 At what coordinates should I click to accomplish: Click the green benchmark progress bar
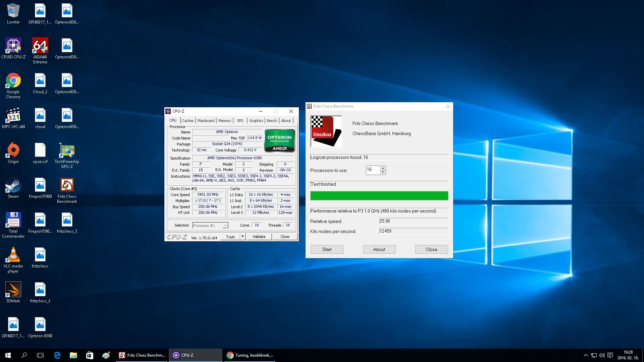379,196
